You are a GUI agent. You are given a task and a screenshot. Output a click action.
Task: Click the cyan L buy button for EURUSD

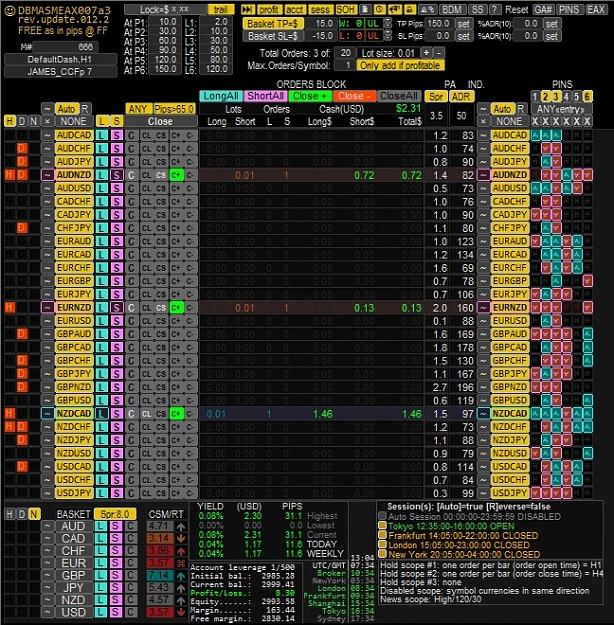click(x=102, y=321)
